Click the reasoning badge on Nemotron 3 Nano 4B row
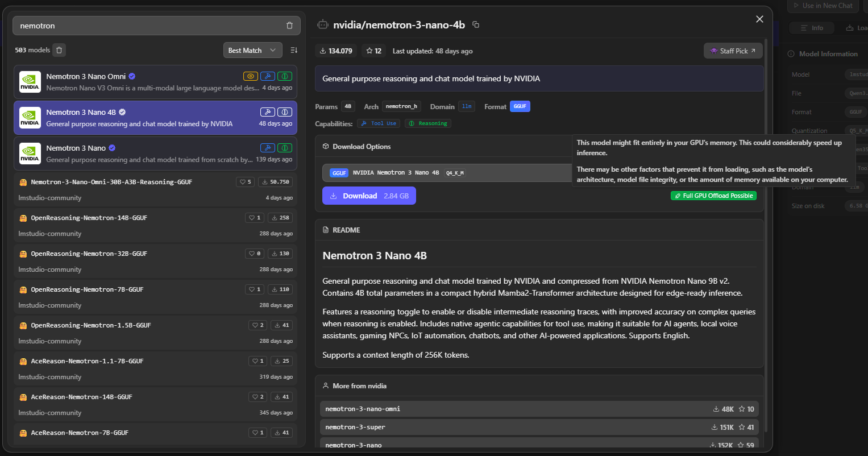Screen dimensions: 868x456 (285, 112)
